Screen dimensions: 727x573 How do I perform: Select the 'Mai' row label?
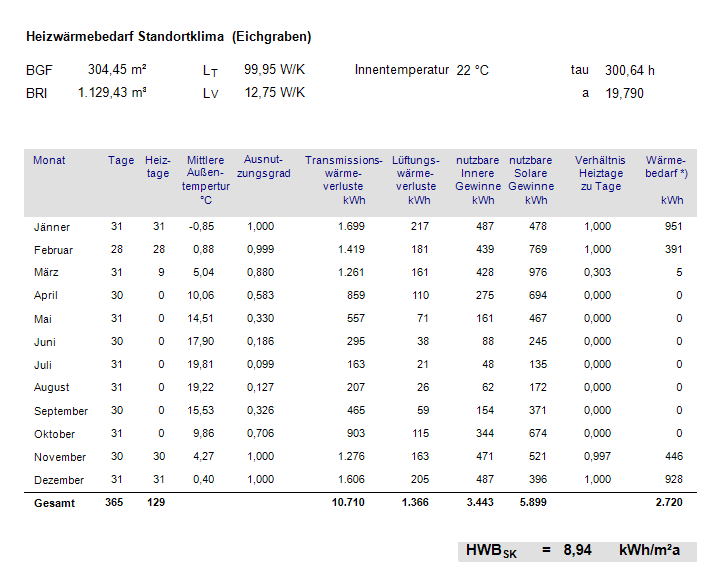pos(43,319)
